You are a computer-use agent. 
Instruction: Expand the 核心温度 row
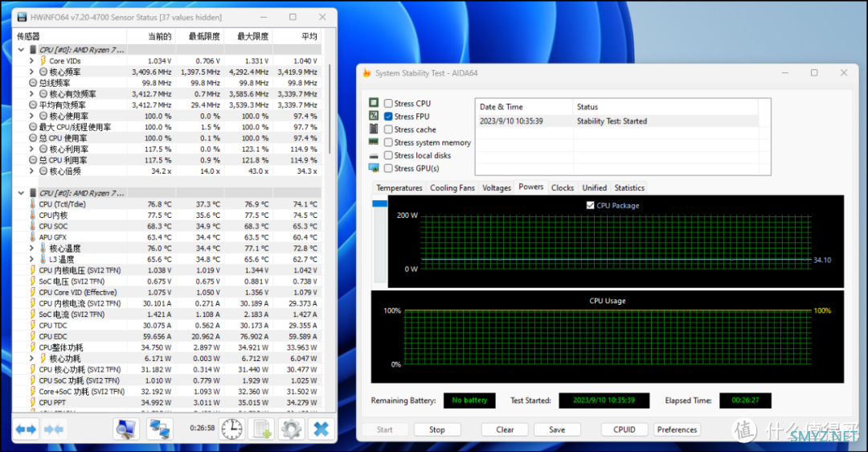31,249
